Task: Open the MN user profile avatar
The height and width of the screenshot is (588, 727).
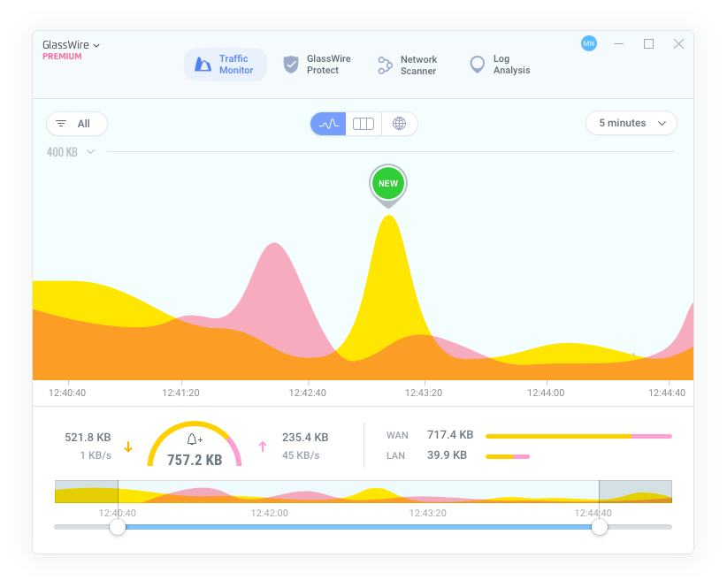Action: 588,43
